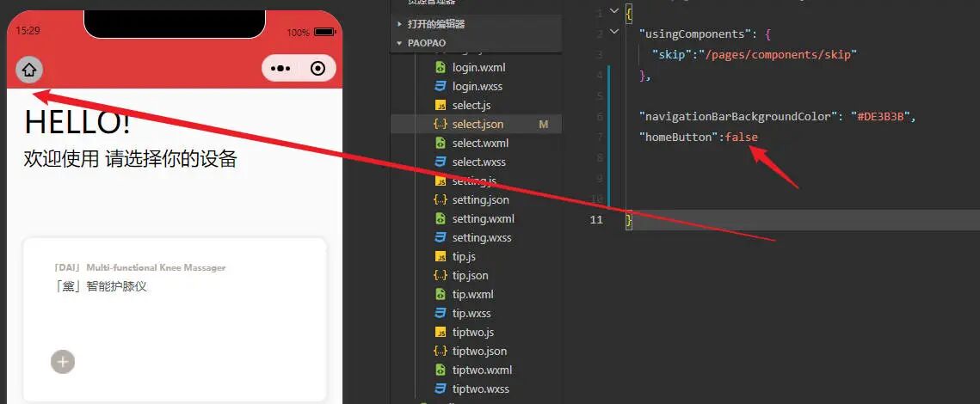Collapse the PAOPAO project folder
980x404 pixels.
(399, 43)
